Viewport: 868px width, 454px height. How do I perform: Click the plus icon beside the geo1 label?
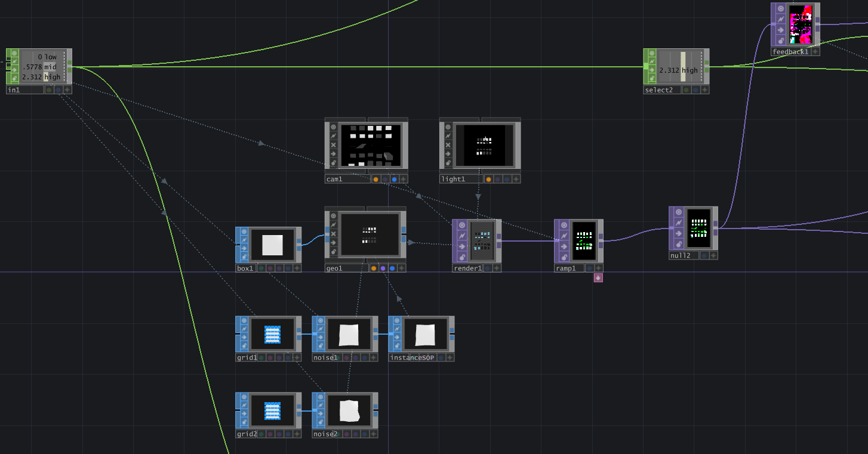(401, 268)
